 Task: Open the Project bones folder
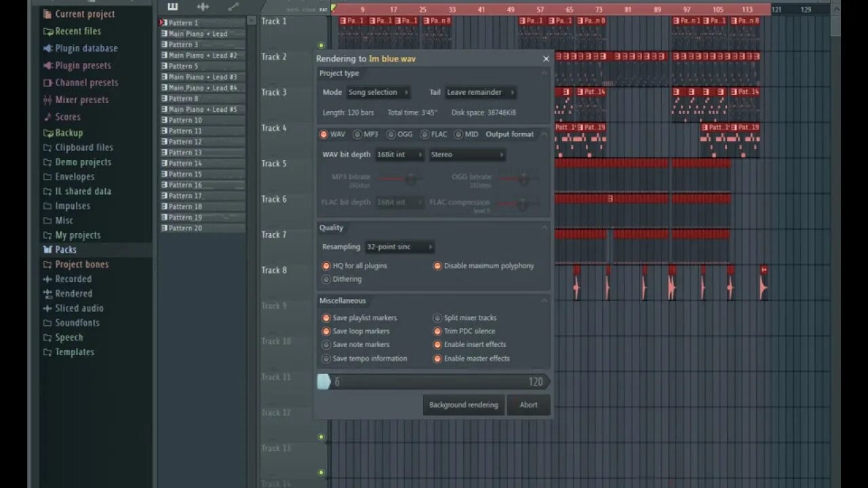[x=75, y=264]
